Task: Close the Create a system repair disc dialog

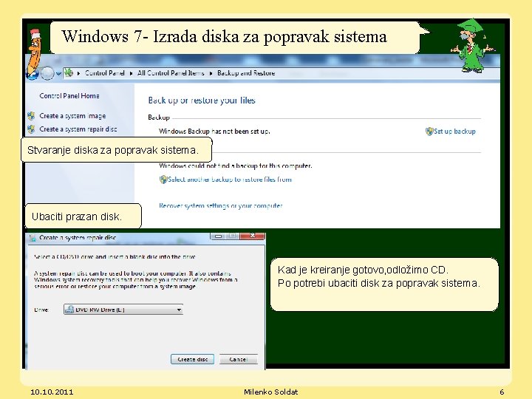Action: pos(252,236)
